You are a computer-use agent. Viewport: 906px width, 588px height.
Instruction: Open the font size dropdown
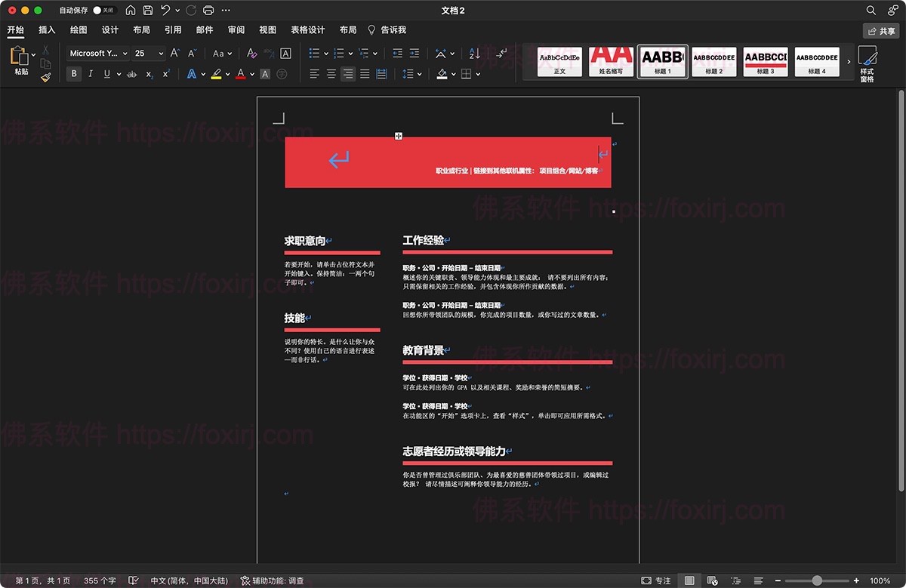tap(160, 54)
